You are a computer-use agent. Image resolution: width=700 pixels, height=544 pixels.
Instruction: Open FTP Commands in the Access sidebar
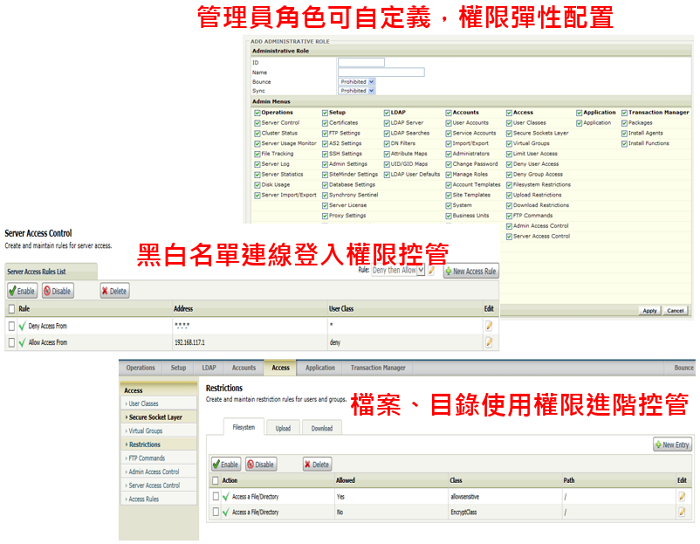[146, 458]
